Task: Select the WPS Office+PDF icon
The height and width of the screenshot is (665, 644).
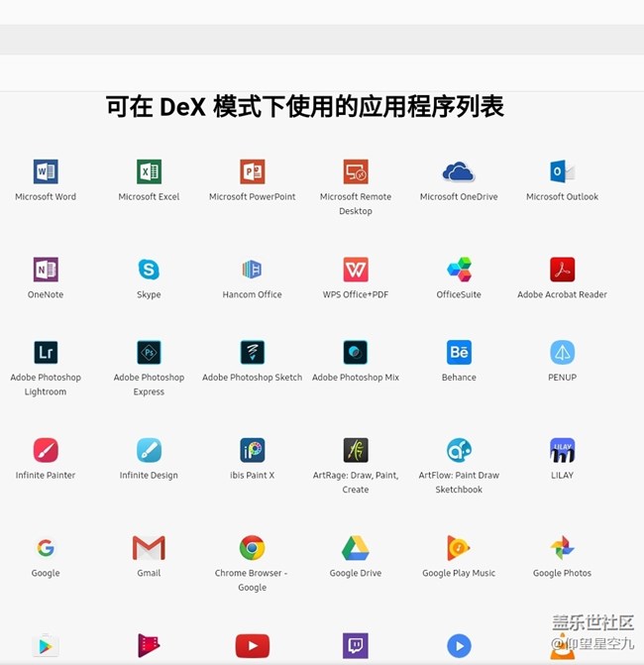Action: pyautogui.click(x=356, y=270)
